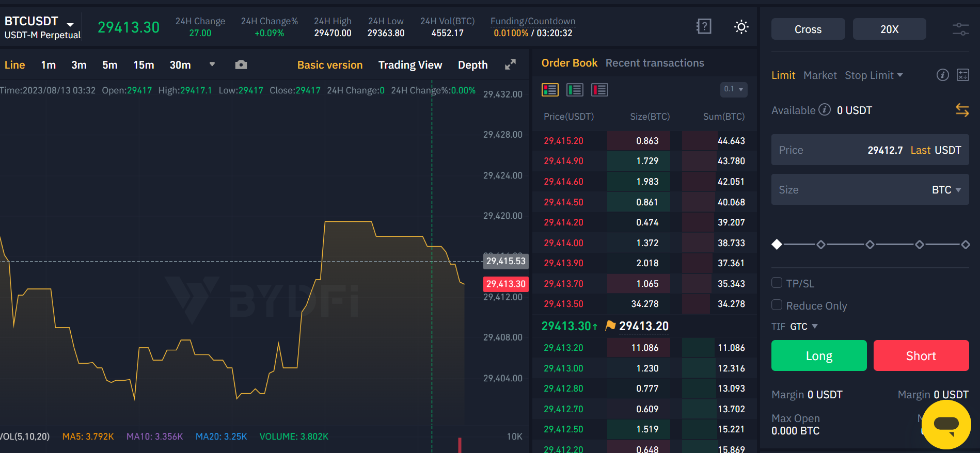The width and height of the screenshot is (980, 453).
Task: Switch chart to Trading View
Action: [410, 65]
